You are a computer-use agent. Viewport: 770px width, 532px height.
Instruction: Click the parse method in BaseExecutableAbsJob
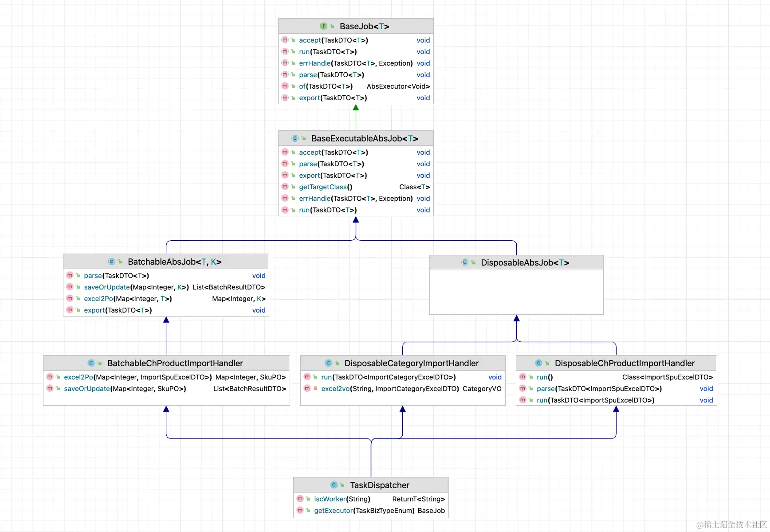tap(331, 164)
